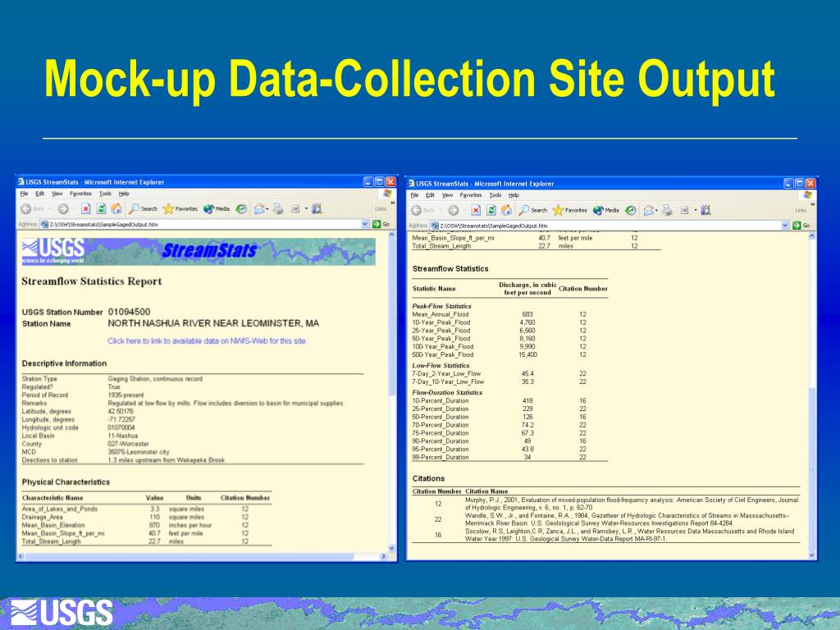Image resolution: width=840 pixels, height=630 pixels.
Task: Click scroll-up arrow in left browser window
Action: point(391,235)
